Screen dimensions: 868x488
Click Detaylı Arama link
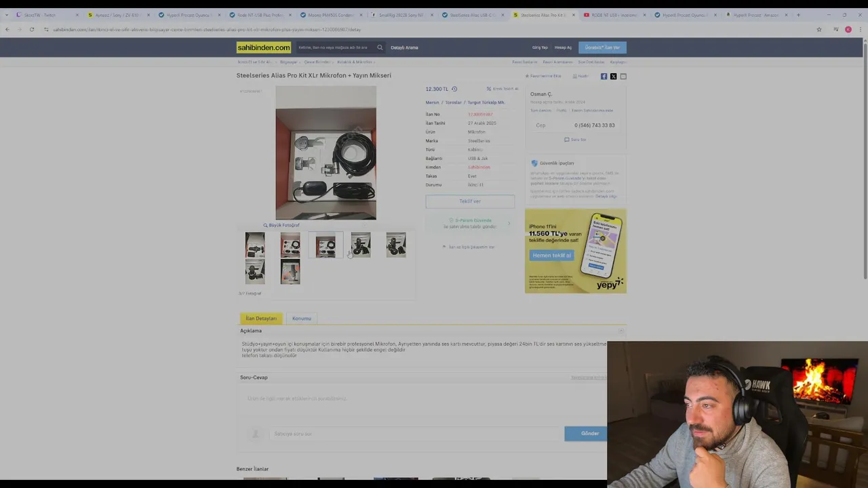[x=404, y=47]
